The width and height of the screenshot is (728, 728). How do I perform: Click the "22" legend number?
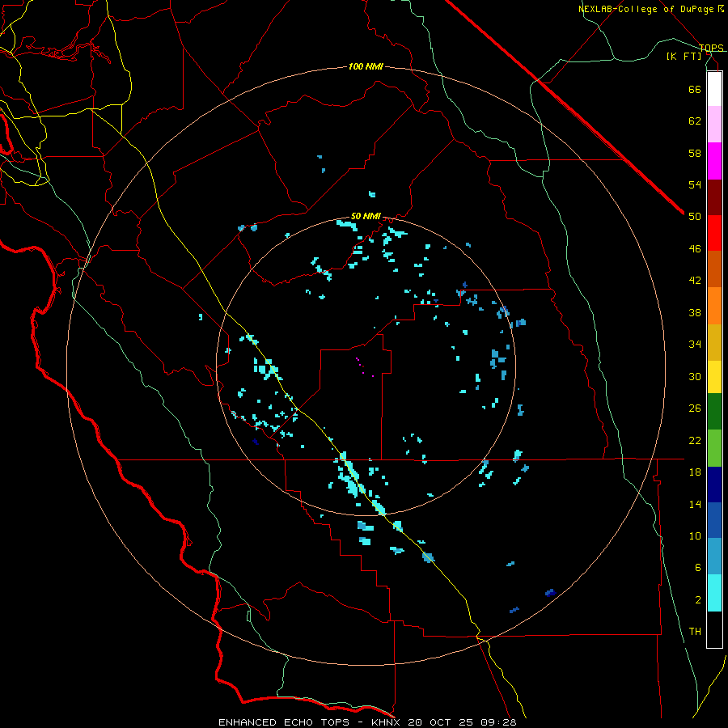coord(695,440)
